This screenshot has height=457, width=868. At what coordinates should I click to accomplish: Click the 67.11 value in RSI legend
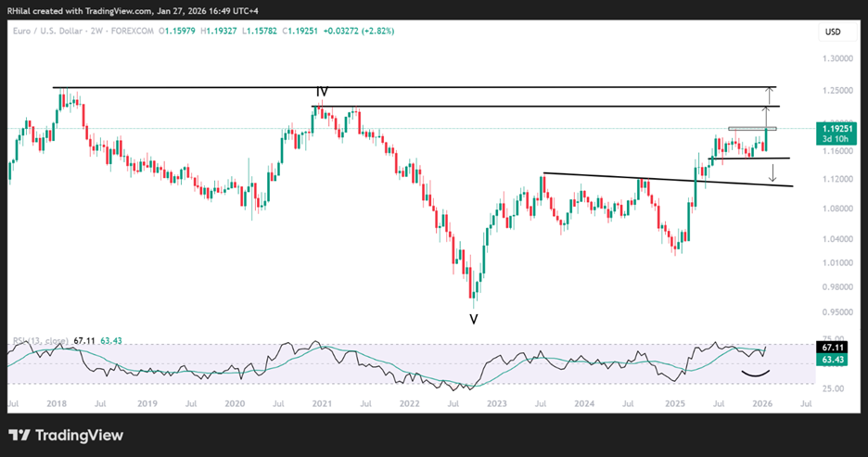point(84,341)
